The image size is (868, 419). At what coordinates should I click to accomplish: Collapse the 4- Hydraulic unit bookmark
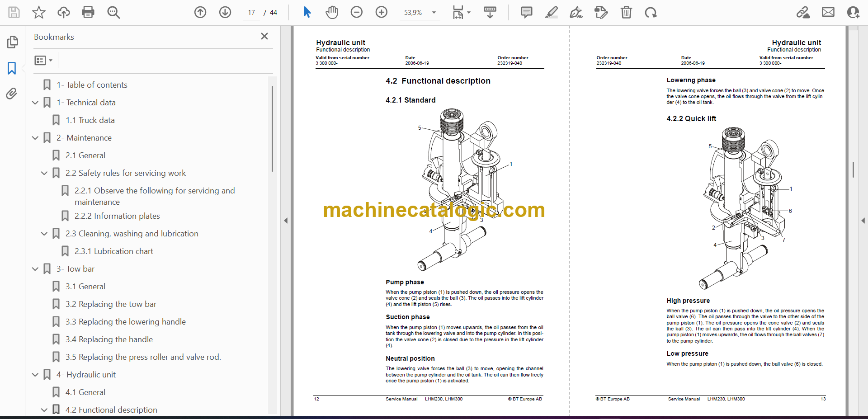pyautogui.click(x=35, y=375)
